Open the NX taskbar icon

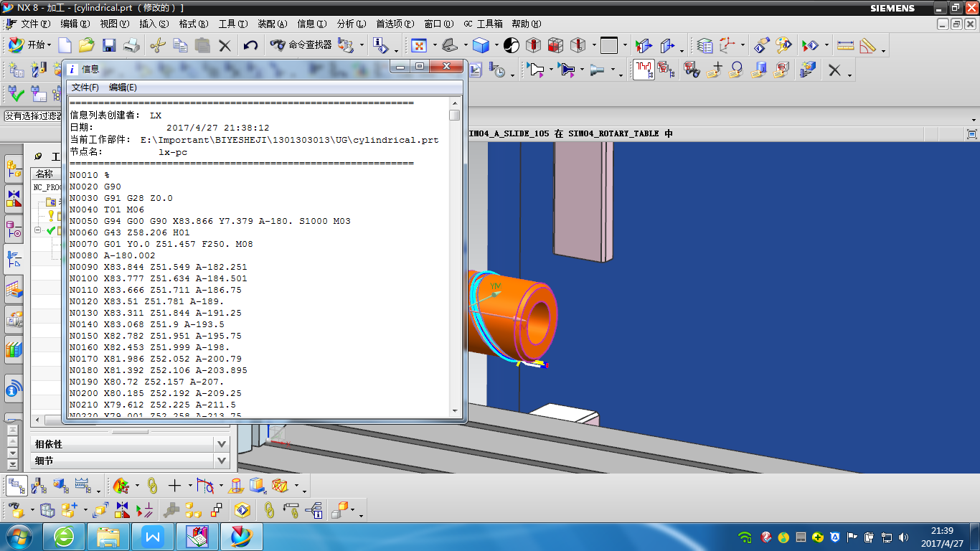click(242, 536)
